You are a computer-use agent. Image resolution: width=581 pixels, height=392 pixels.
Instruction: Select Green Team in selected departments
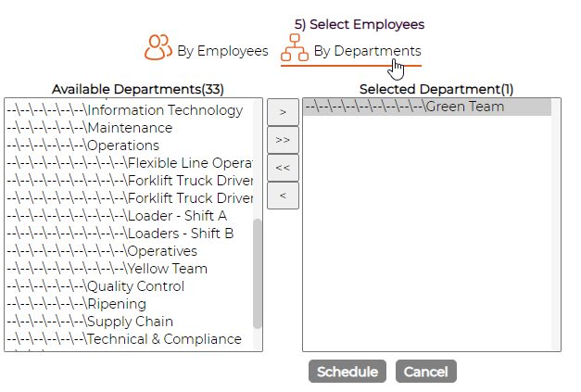[x=427, y=107]
